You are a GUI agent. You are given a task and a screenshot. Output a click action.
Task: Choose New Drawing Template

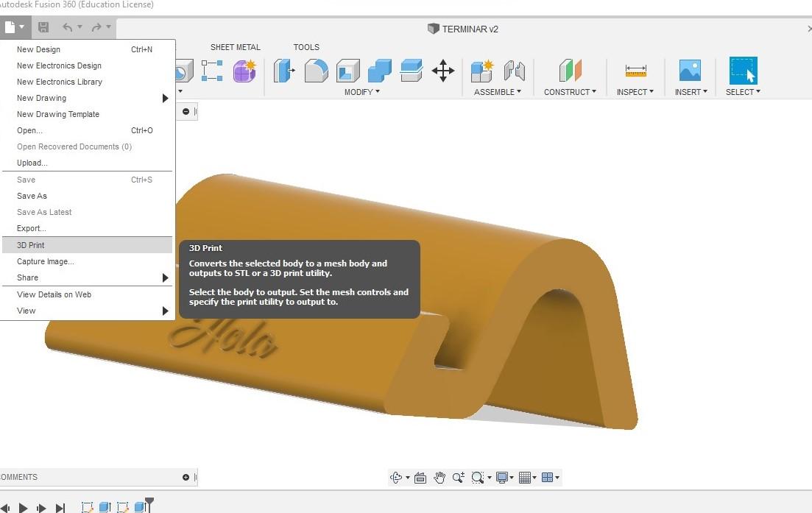(87, 114)
